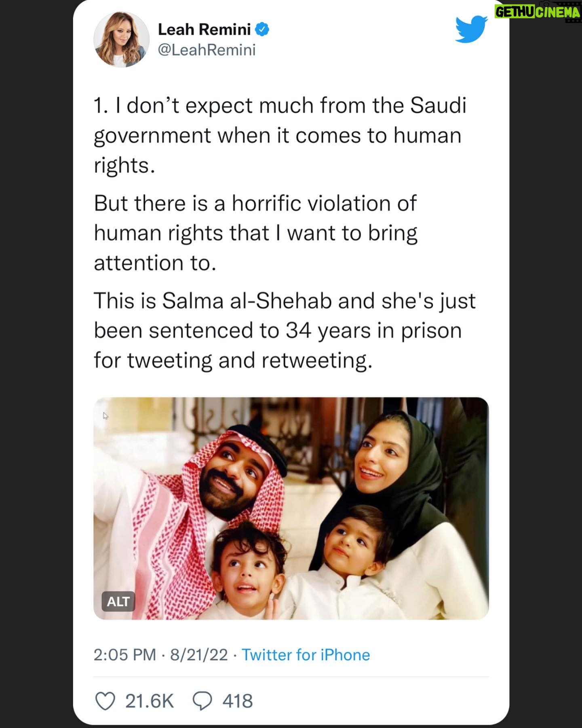Click the first paragraph about Saudi government
The width and height of the screenshot is (582, 728).
(280, 135)
